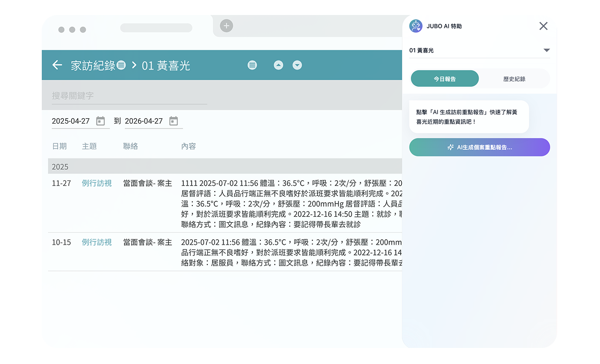Open 例行訪視 link for 11-27 row
The width and height of the screenshot is (600, 364).
coord(97,183)
